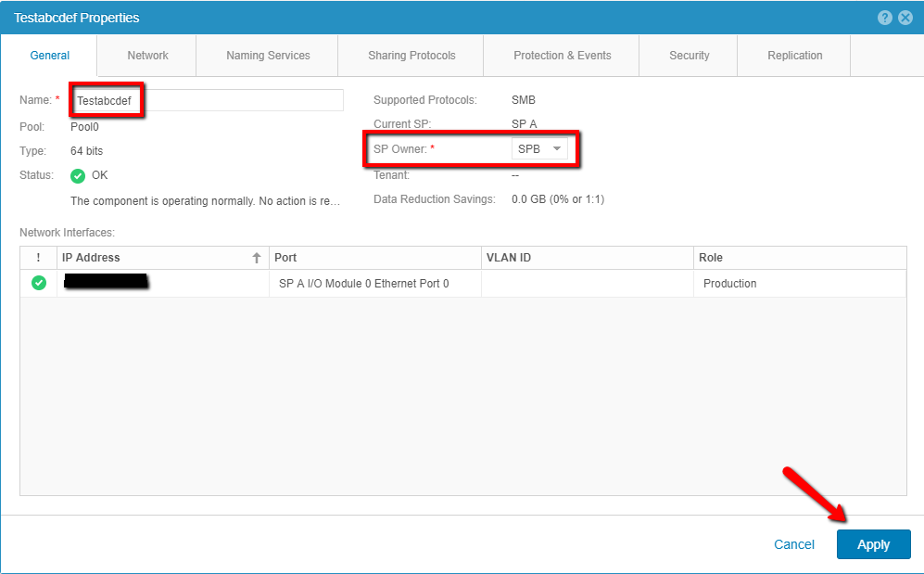Open the Naming Services tab
The width and height of the screenshot is (924, 574).
[266, 55]
